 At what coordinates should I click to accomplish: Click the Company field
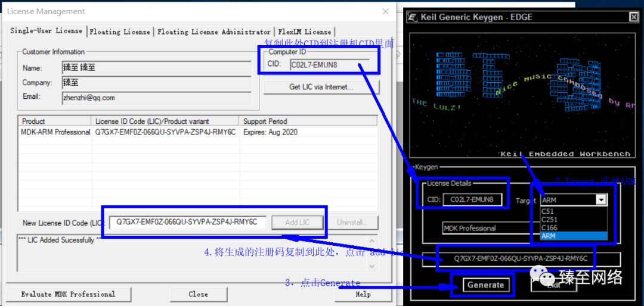click(156, 82)
